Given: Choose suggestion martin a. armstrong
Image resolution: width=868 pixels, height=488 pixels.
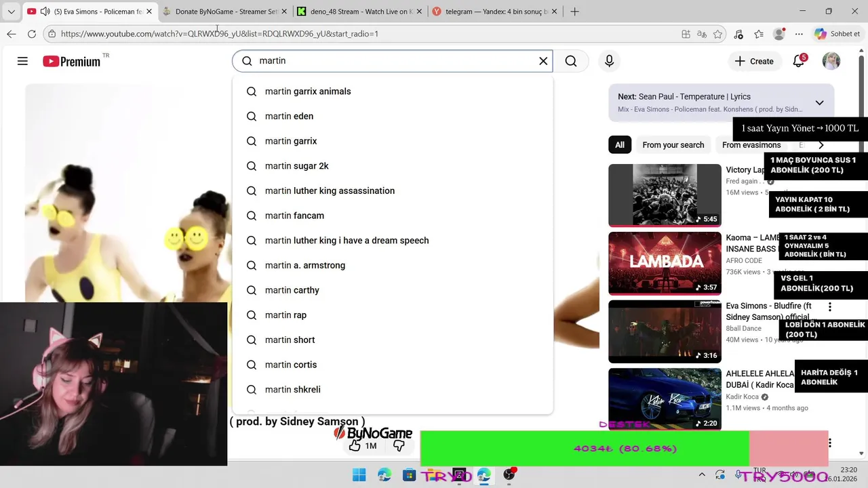Looking at the screenshot, I should coord(393,266).
